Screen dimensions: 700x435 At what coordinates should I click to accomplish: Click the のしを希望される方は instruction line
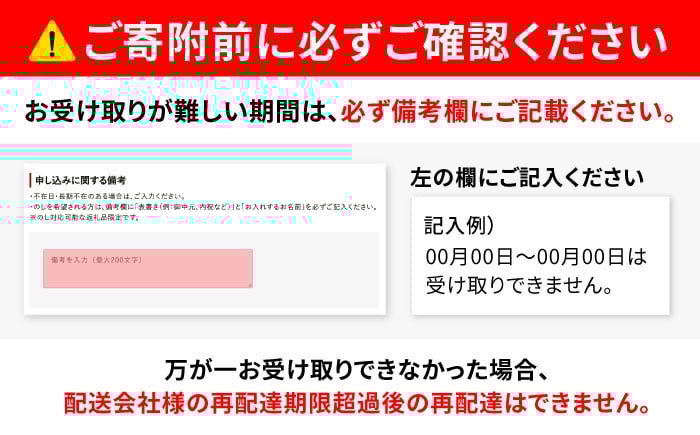point(205,207)
